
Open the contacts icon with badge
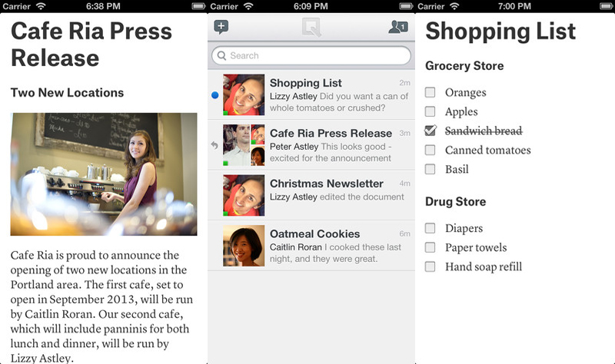(398, 27)
